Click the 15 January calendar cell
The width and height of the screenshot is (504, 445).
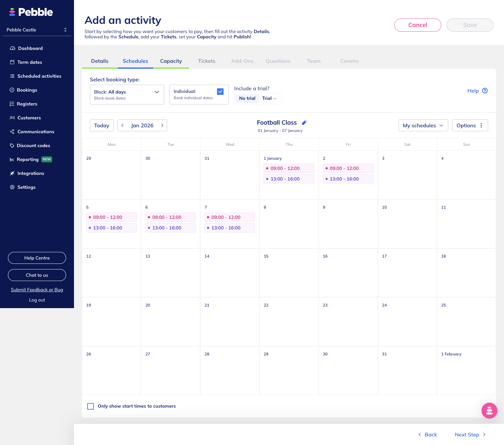click(x=289, y=273)
